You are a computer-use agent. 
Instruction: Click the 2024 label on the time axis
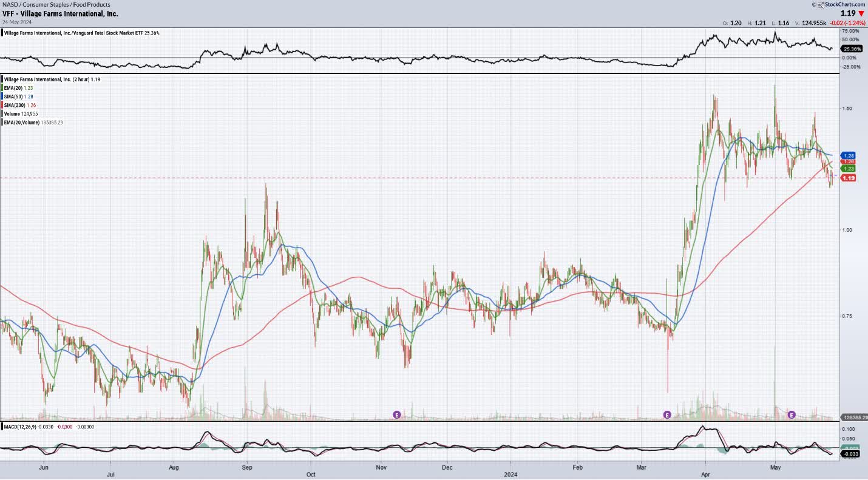click(510, 474)
